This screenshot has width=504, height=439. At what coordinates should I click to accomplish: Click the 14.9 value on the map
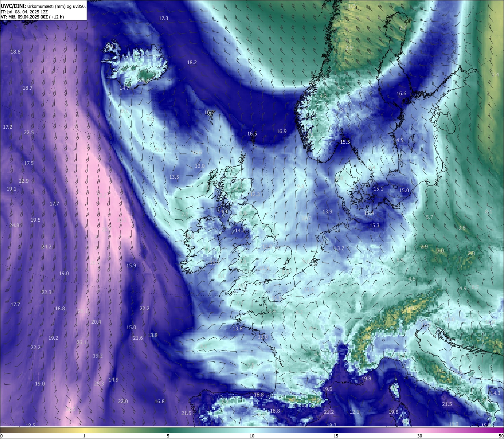pyautogui.click(x=113, y=380)
